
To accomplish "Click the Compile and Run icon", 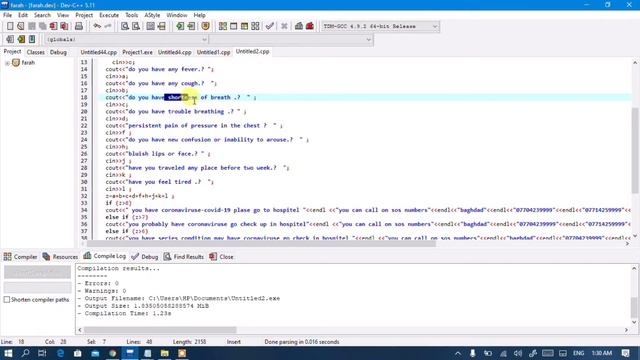I will [x=244, y=26].
